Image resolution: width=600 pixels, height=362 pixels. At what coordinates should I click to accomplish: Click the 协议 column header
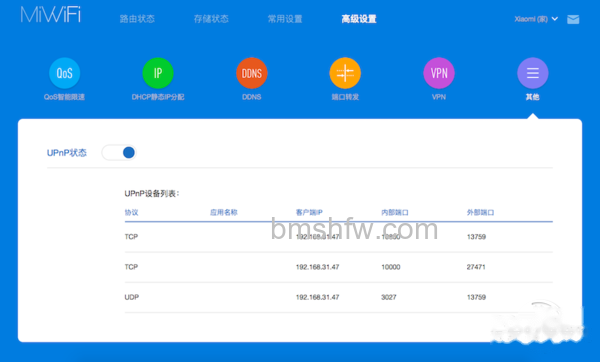(x=131, y=212)
